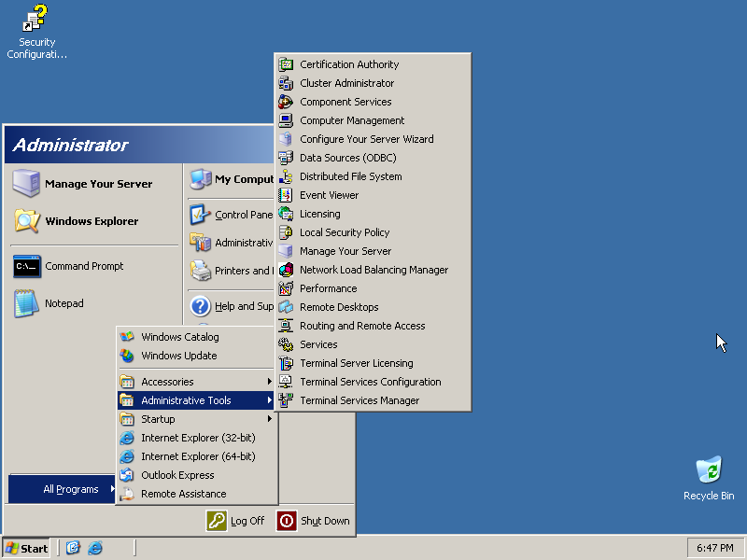The image size is (747, 560).
Task: Open the Recycle Bin desktop icon
Action: pos(709,471)
